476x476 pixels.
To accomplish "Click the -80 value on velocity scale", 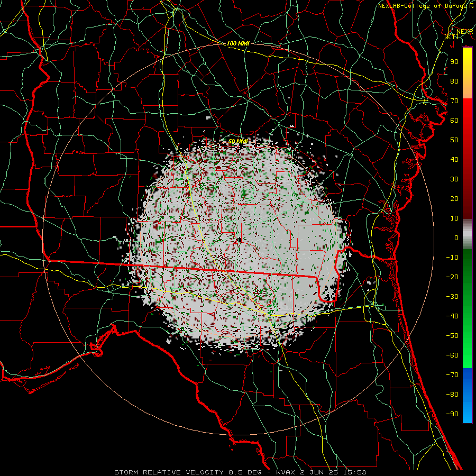I will [452, 395].
